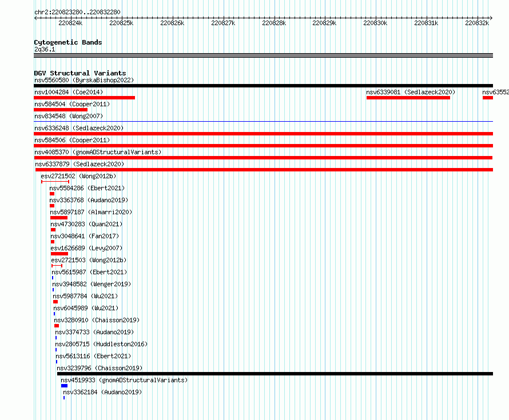Select the nsv5584286 (Ebert2021) label
The image size is (509, 420).
point(87,188)
